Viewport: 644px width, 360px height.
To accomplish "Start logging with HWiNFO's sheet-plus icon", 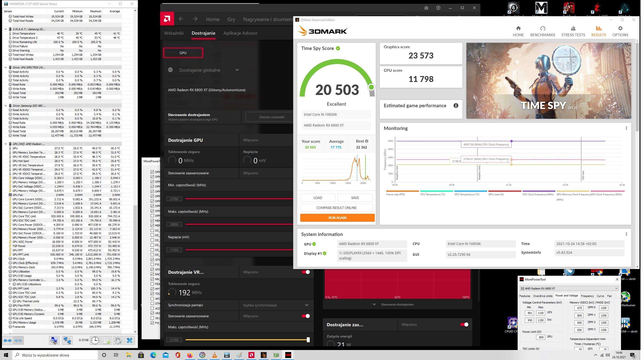I will (107, 340).
